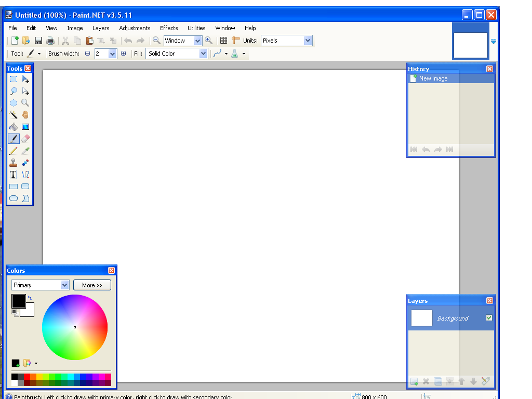Open the Effects menu
Image resolution: width=532 pixels, height=399 pixels.
pos(169,28)
